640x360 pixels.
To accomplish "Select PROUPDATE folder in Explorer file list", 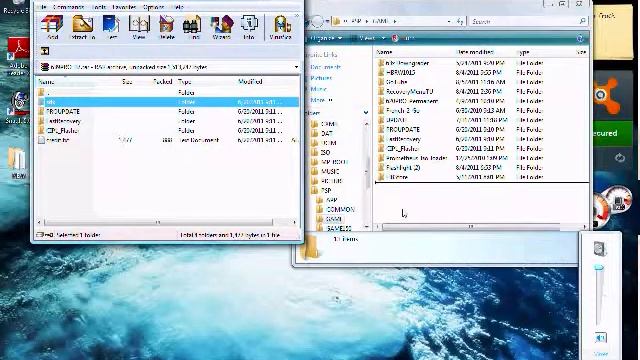I will pyautogui.click(x=402, y=129).
